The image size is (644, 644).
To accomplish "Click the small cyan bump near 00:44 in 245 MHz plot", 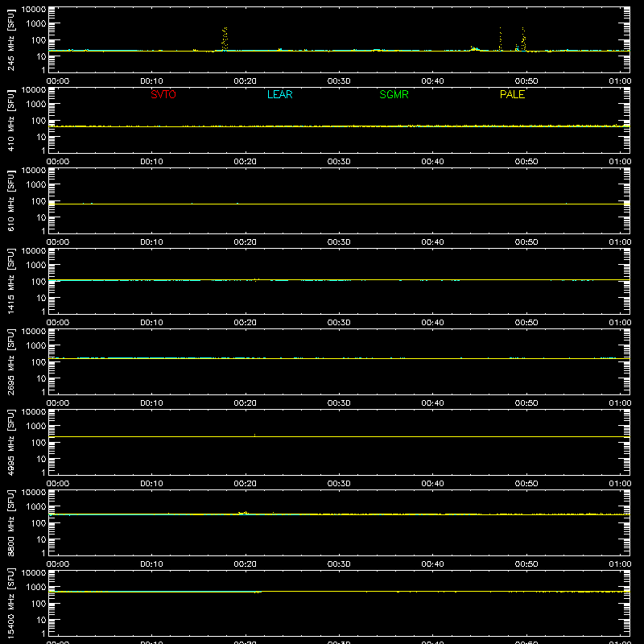I will pos(474,48).
